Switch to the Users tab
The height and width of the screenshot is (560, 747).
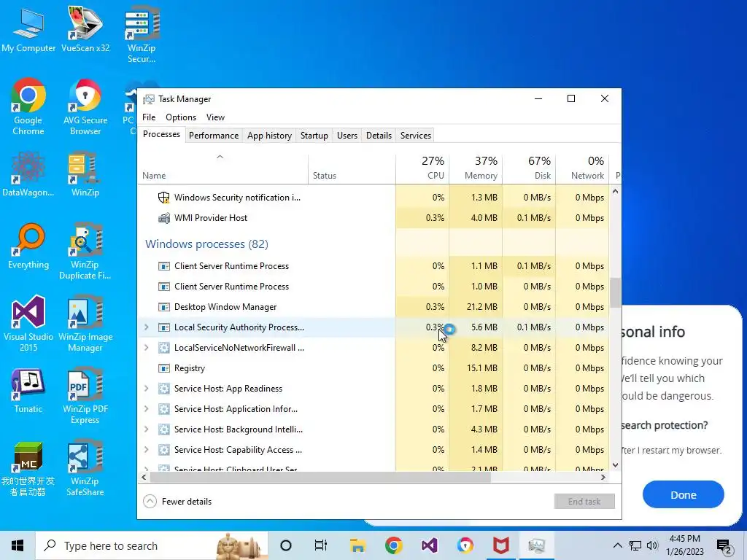point(347,136)
